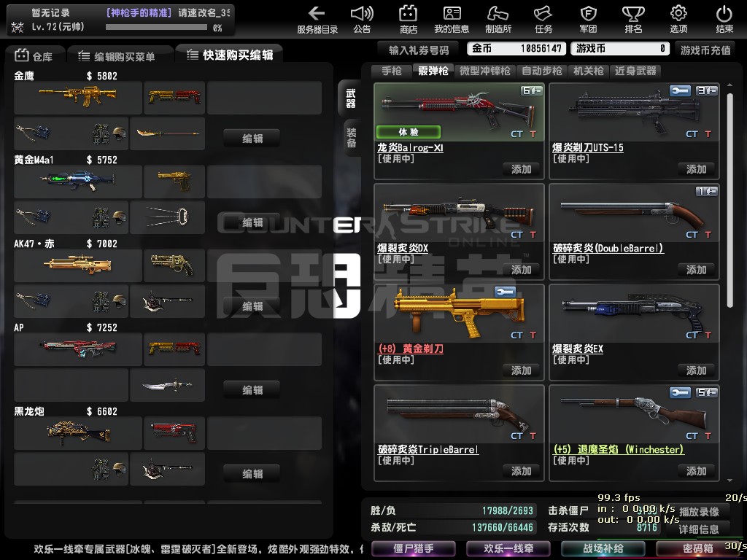747x560 pixels.
Task: Select the 微型冲锋枪 SMG category tab
Action: 485,71
